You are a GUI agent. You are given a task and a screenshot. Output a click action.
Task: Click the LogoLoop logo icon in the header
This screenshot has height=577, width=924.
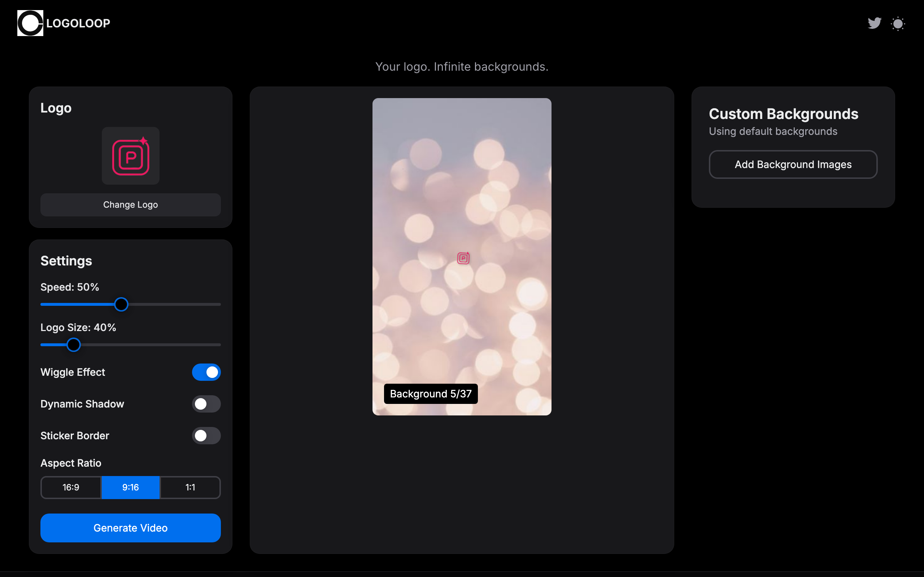30,23
